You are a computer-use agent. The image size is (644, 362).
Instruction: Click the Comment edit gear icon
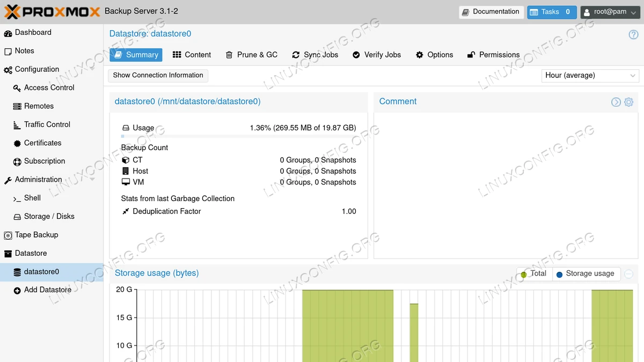628,102
